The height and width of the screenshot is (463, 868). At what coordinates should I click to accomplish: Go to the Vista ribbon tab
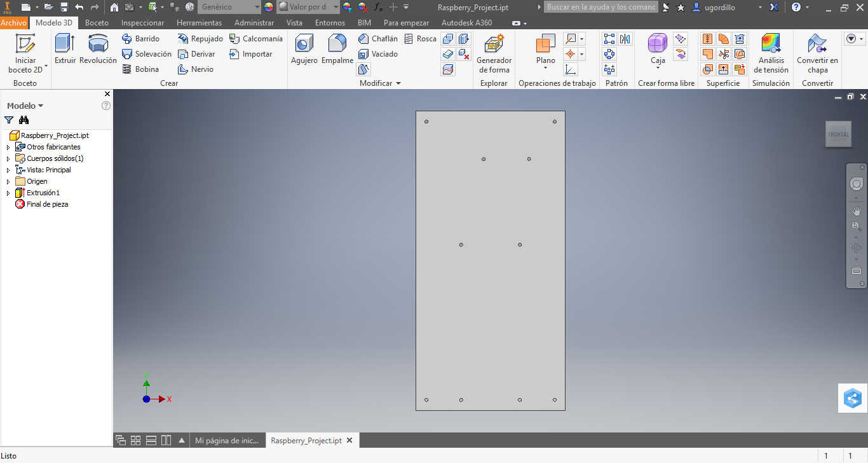tap(294, 22)
